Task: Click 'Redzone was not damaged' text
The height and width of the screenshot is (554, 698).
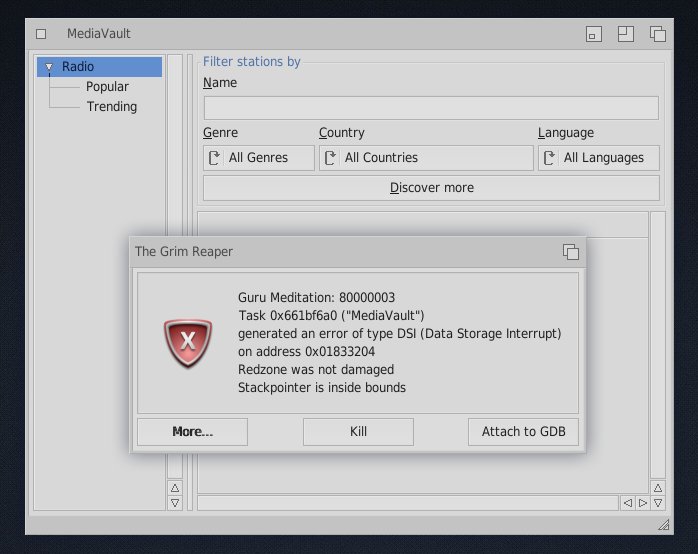Action: tap(316, 370)
